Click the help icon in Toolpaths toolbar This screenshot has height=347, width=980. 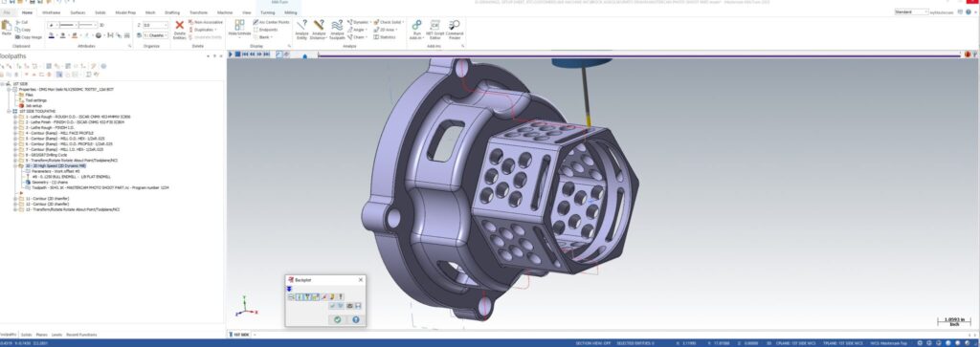(x=103, y=66)
